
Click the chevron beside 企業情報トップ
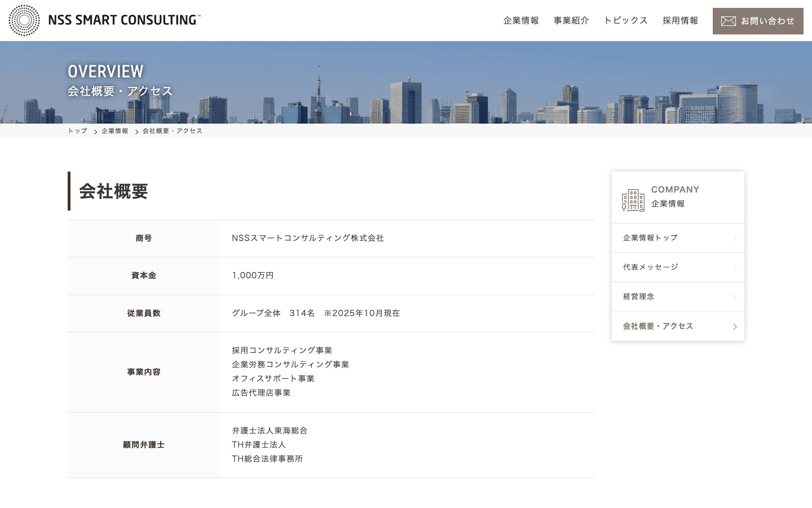click(735, 238)
